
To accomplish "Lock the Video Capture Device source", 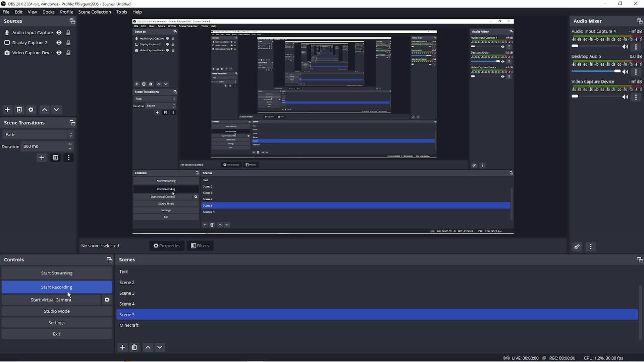I will coord(68,53).
